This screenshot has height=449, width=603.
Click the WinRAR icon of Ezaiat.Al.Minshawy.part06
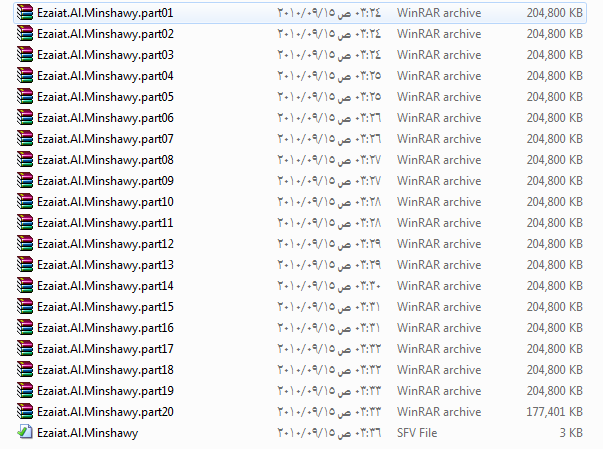coord(25,118)
